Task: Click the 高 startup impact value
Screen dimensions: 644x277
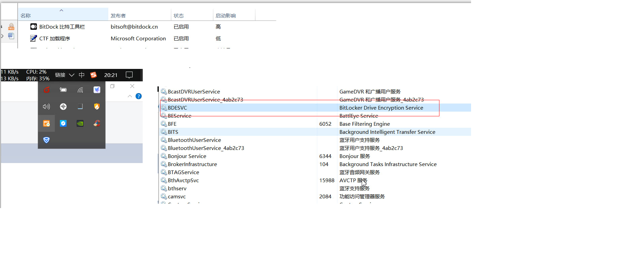Action: [x=218, y=27]
